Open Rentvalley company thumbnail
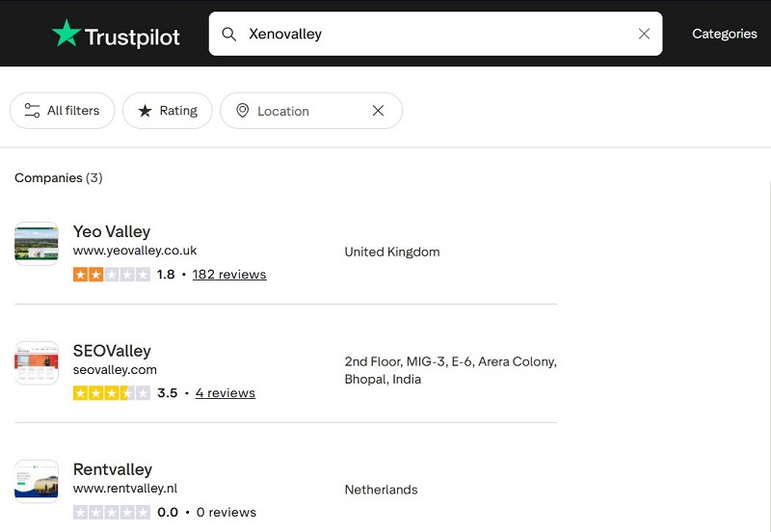The height and width of the screenshot is (532, 771). 37,482
